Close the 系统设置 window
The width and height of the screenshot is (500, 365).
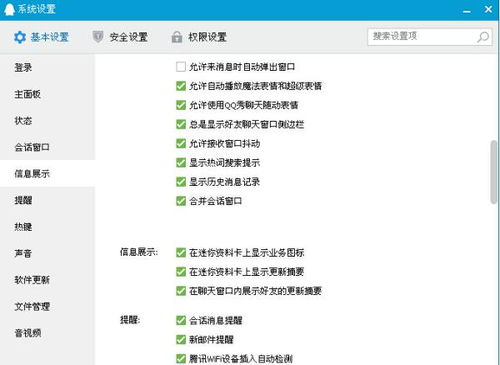tap(488, 9)
